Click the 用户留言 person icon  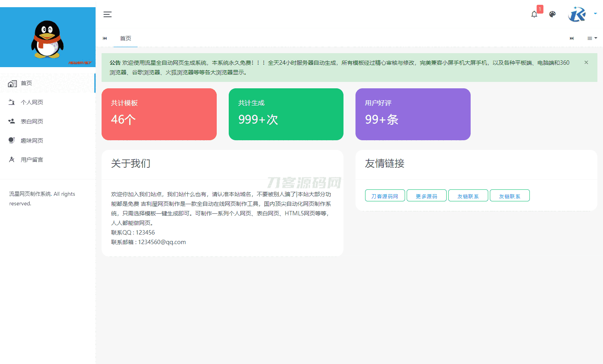click(x=12, y=159)
